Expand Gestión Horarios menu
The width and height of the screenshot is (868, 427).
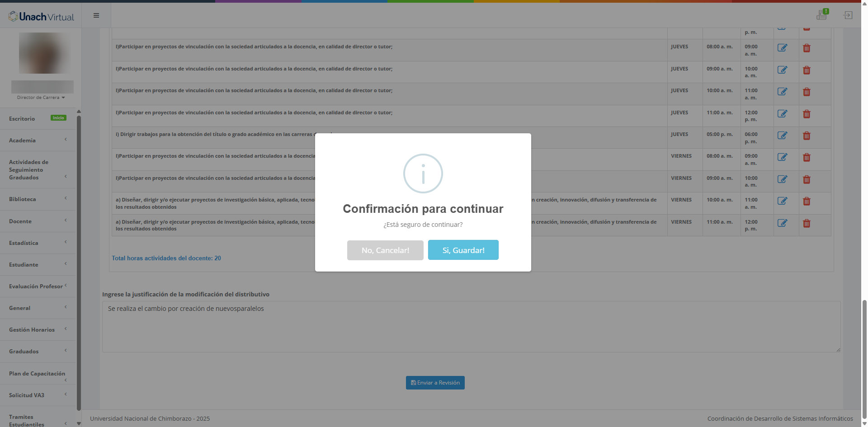(x=38, y=330)
